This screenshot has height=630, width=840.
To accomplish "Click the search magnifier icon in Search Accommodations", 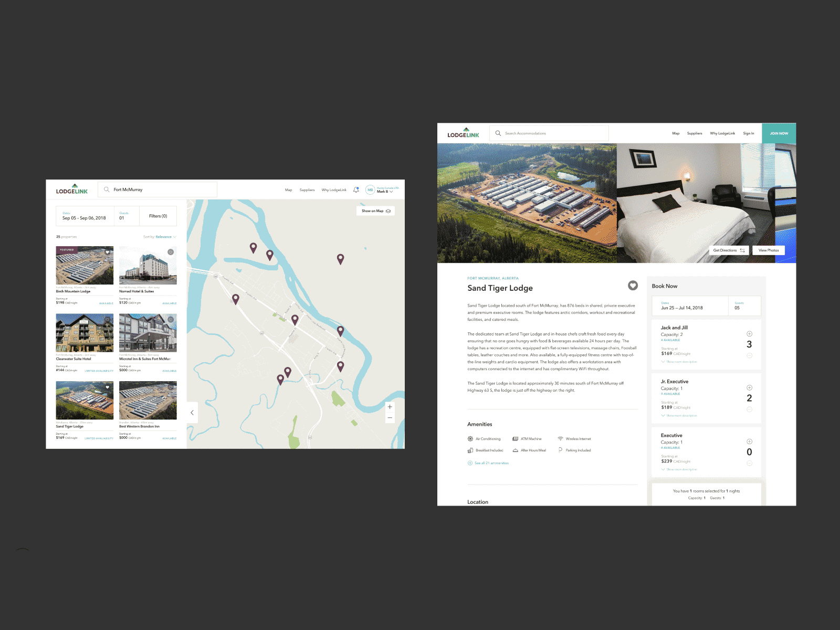I will point(498,133).
